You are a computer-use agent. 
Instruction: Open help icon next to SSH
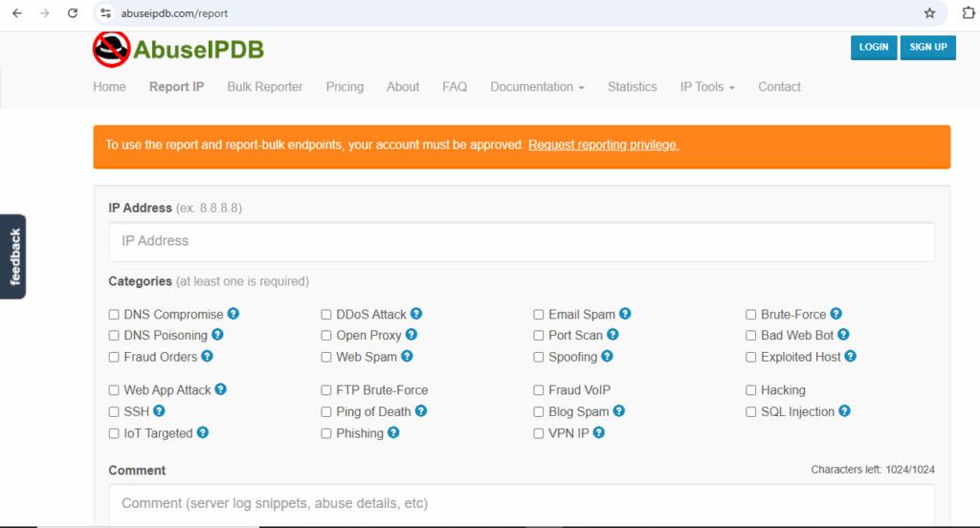160,410
